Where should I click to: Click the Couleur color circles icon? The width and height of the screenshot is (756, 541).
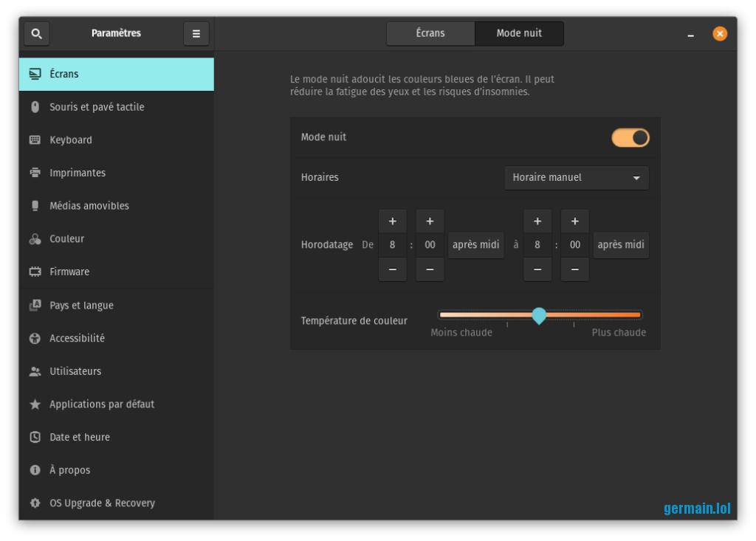pos(35,238)
